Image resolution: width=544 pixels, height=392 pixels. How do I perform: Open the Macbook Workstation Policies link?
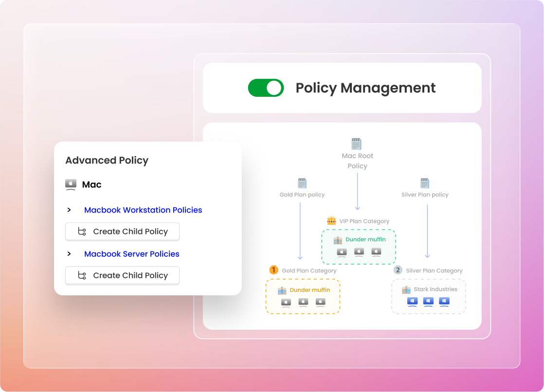tap(143, 210)
